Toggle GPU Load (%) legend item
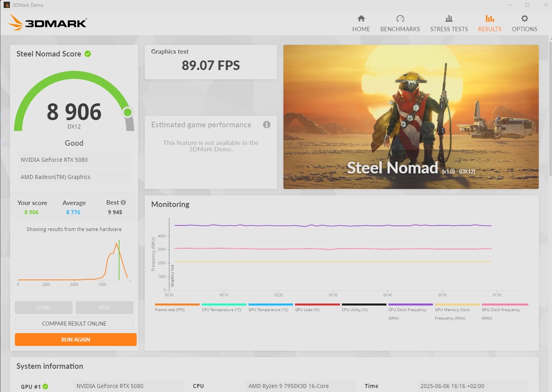The height and width of the screenshot is (392, 552). tap(317, 308)
